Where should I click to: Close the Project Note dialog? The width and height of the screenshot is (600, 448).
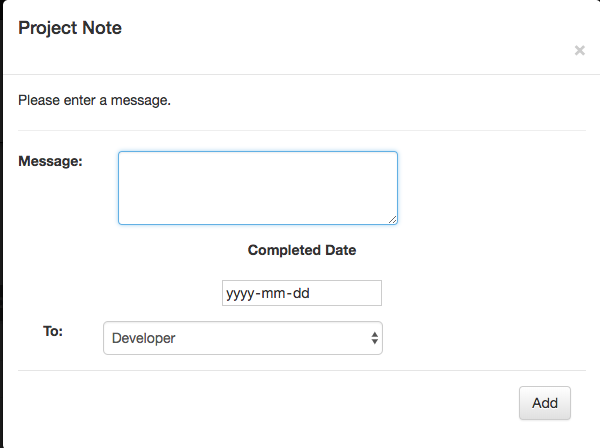[579, 50]
